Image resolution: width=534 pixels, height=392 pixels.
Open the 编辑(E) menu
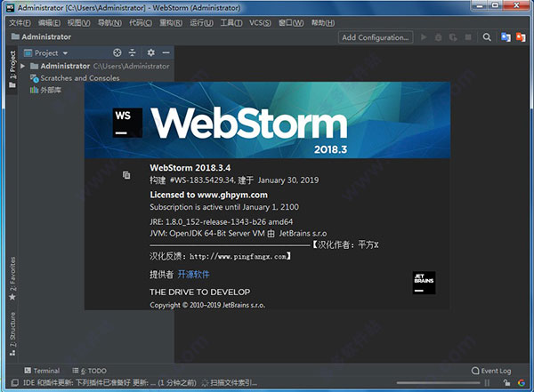[x=49, y=23]
